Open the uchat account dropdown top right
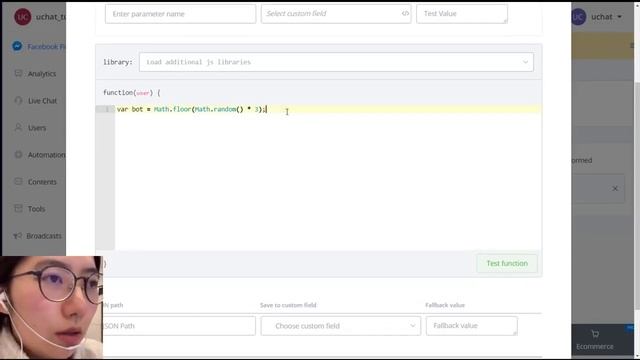Viewport: 640px width, 360px height. 606,17
